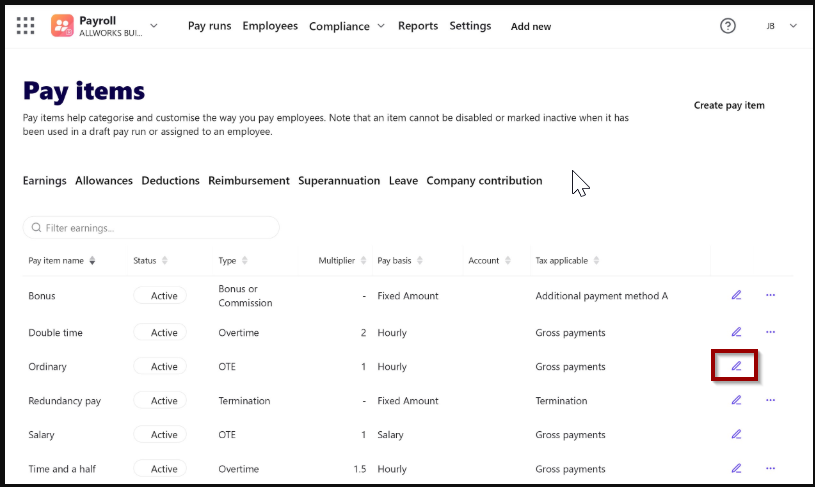
Task: Sort by Type column arrows
Action: click(245, 260)
